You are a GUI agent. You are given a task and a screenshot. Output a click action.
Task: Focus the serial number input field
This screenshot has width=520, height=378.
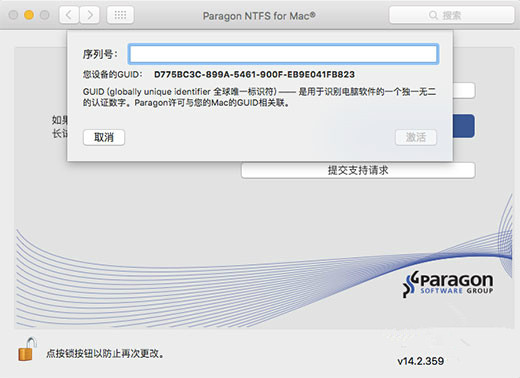(283, 54)
